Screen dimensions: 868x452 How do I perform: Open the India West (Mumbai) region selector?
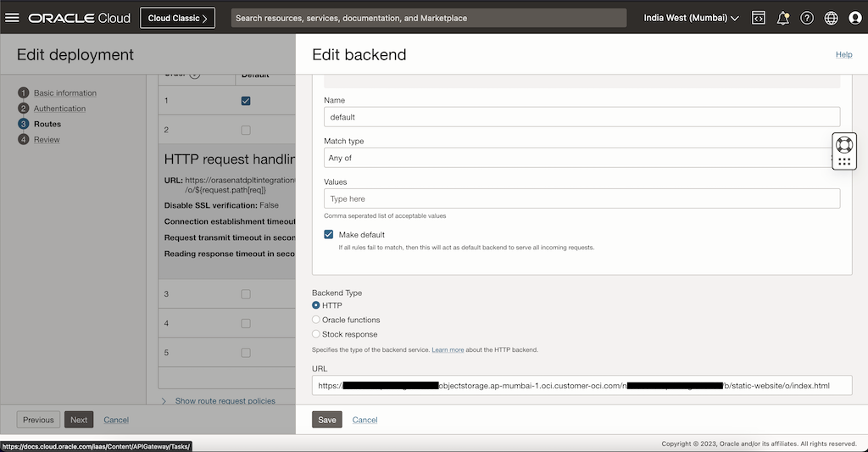tap(691, 18)
